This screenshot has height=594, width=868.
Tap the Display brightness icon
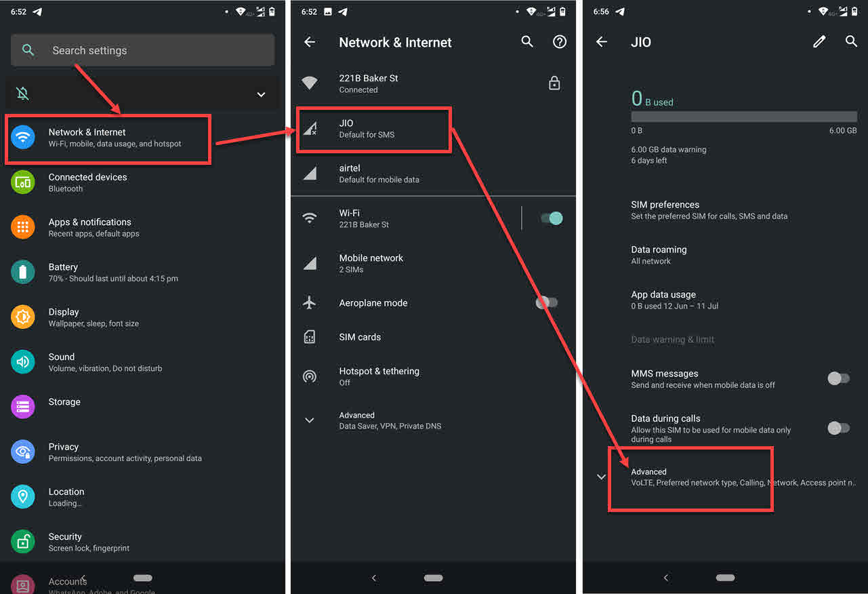point(23,317)
